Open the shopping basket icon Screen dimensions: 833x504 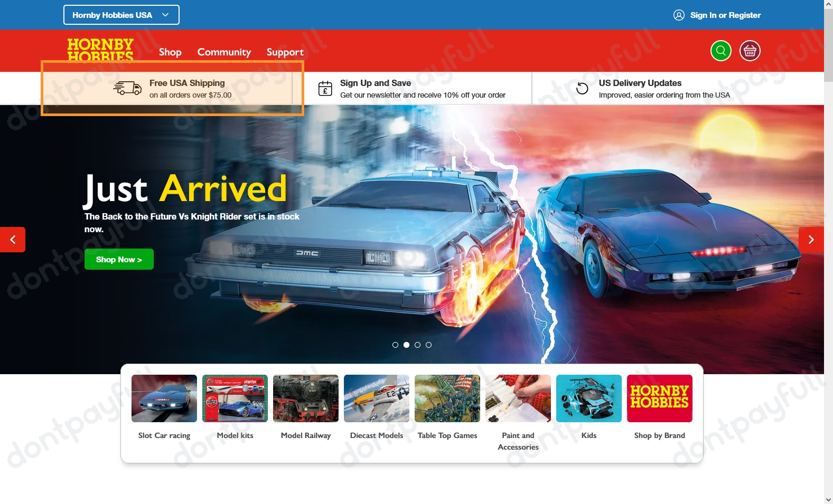(750, 51)
